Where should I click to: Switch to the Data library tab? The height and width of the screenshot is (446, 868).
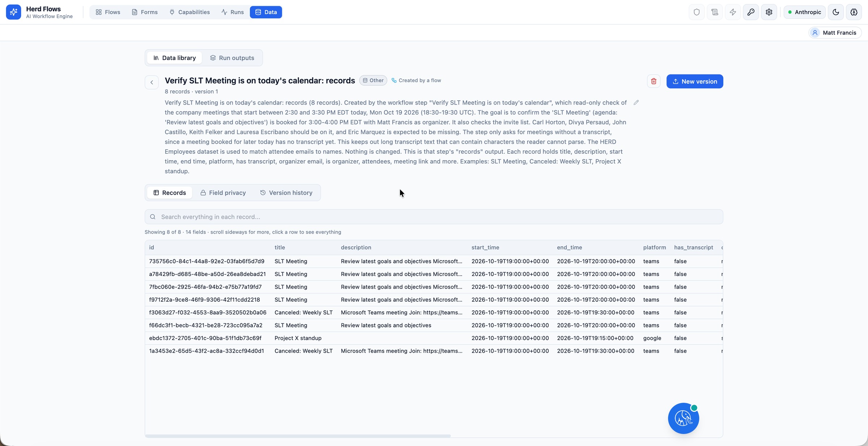coord(174,58)
